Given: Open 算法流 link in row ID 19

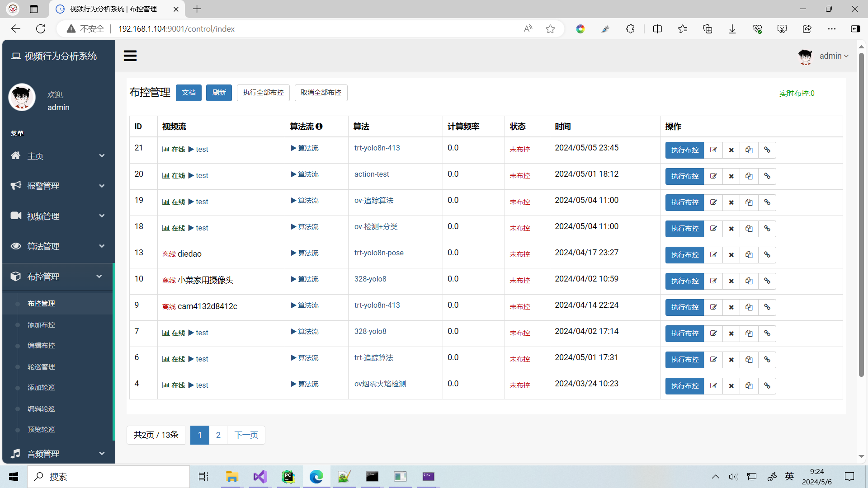Looking at the screenshot, I should point(305,201).
